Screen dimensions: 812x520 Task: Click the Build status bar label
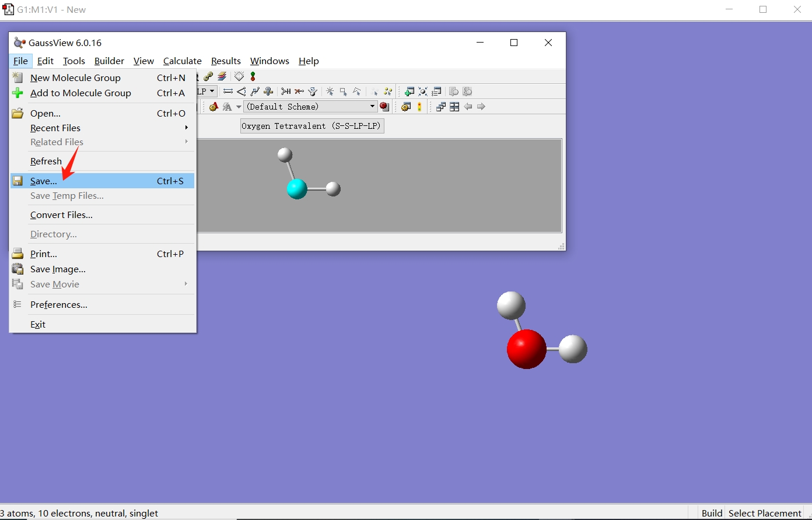pos(712,513)
